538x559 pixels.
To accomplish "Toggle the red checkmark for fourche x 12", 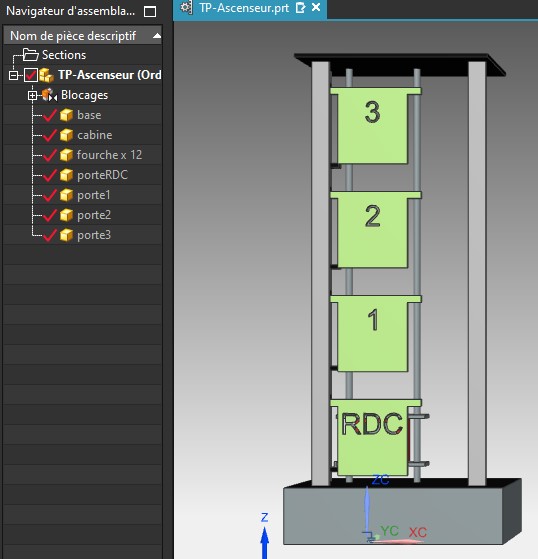I will pos(50,155).
